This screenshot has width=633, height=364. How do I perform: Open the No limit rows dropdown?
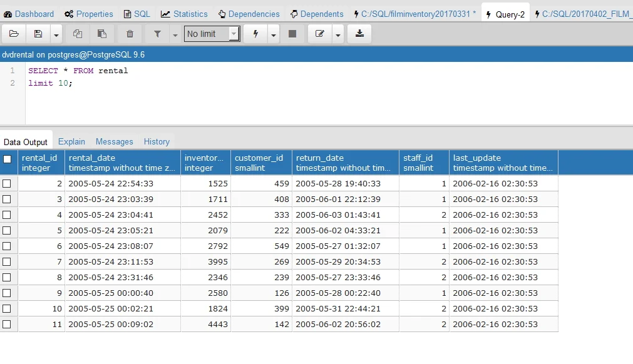[x=212, y=33]
